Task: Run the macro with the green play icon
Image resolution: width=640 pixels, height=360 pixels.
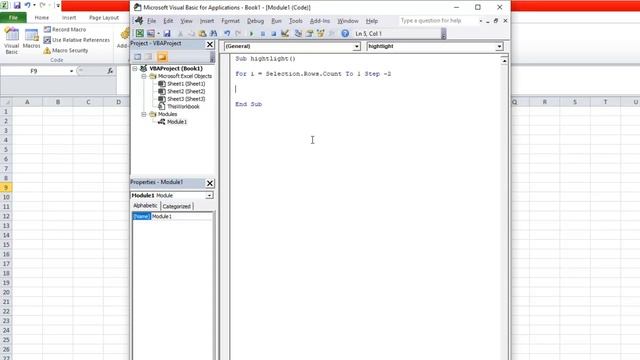Action: point(251,34)
